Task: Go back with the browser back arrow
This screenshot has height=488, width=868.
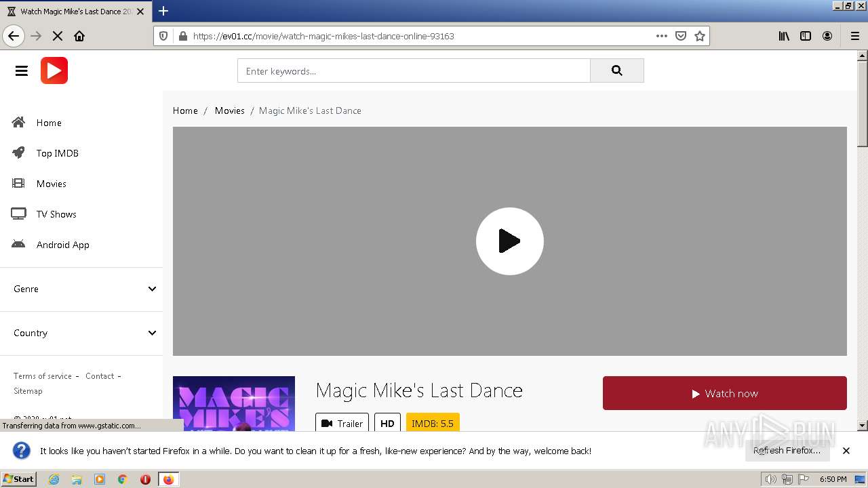Action: (x=14, y=36)
